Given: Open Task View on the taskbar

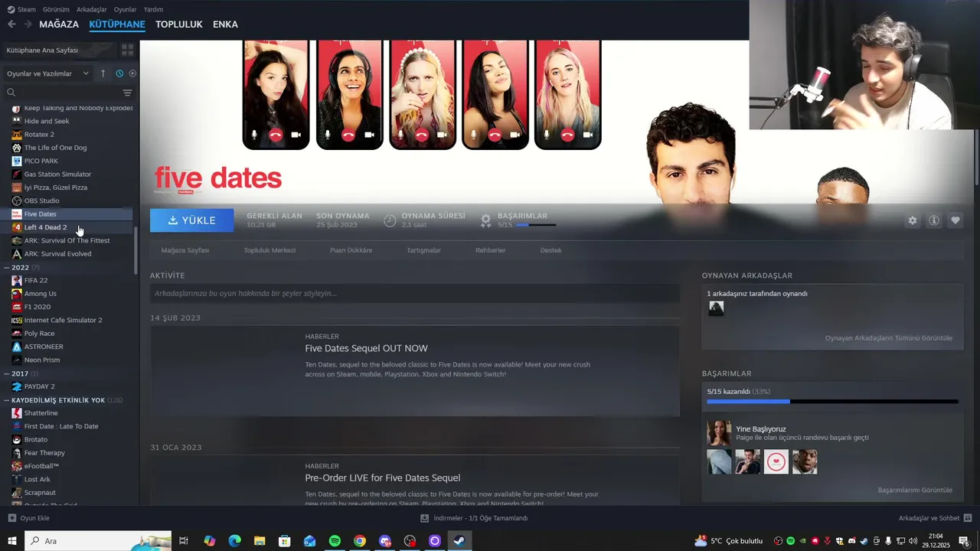Looking at the screenshot, I should click(184, 541).
